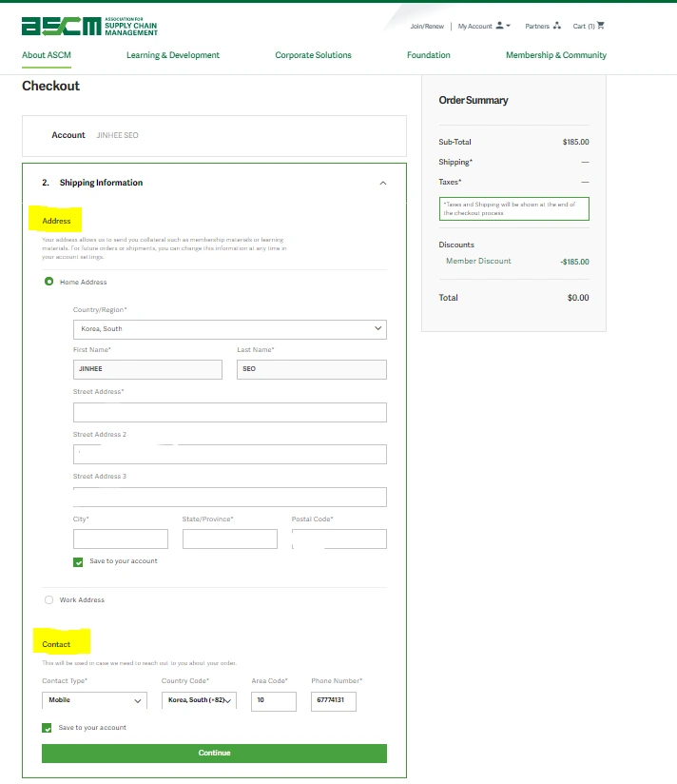Click the green Continue button
This screenshot has height=784, width=677.
click(214, 753)
